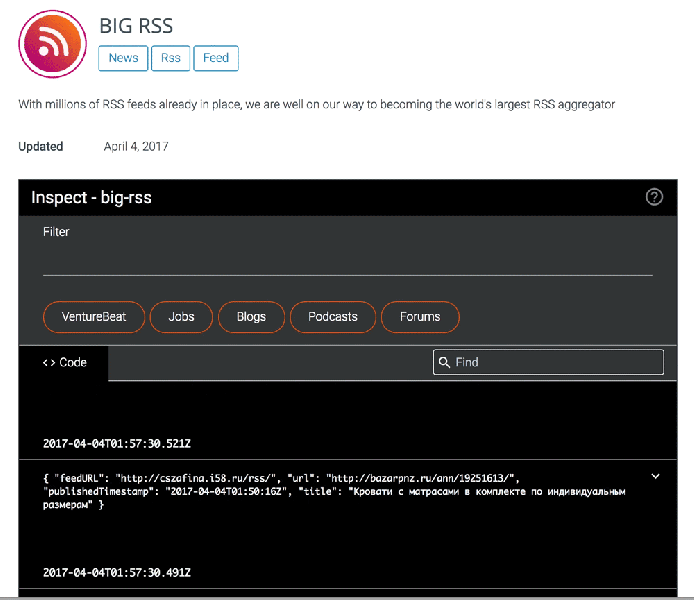
Task: Click into the Find search field
Action: pos(548,362)
